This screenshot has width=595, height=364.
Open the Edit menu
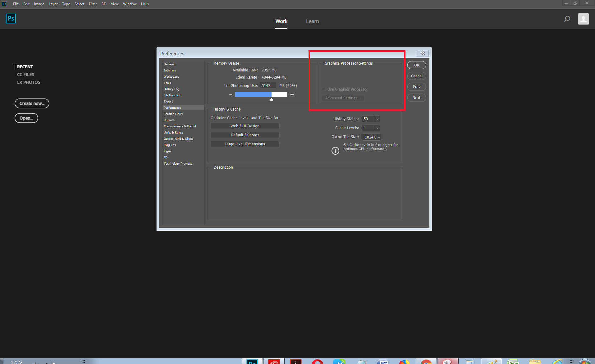pos(26,4)
